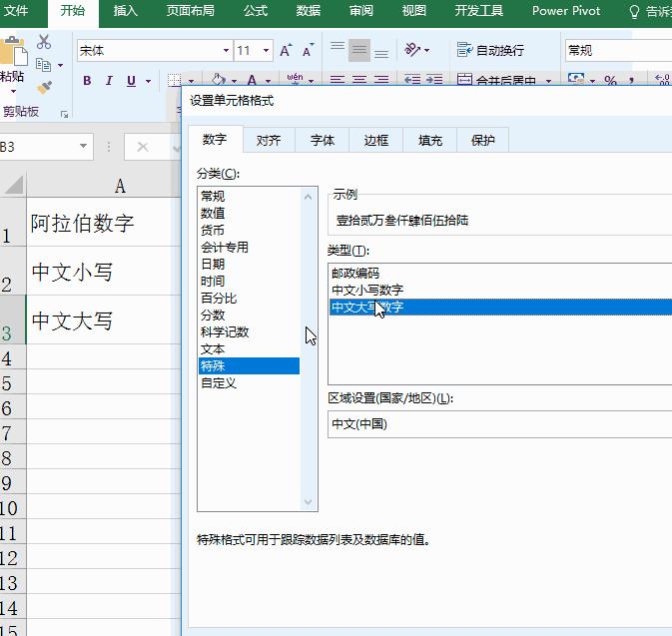Open merge and center options arrow
The height and width of the screenshot is (636, 672).
(x=548, y=81)
